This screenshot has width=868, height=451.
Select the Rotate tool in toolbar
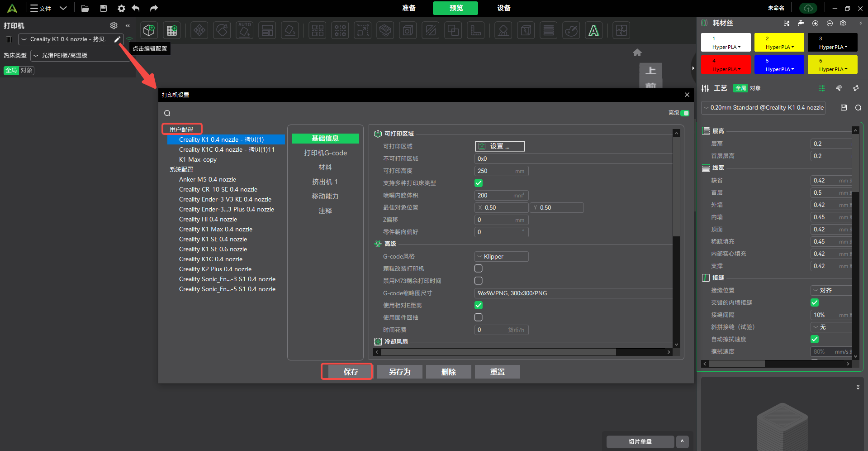pos(222,30)
